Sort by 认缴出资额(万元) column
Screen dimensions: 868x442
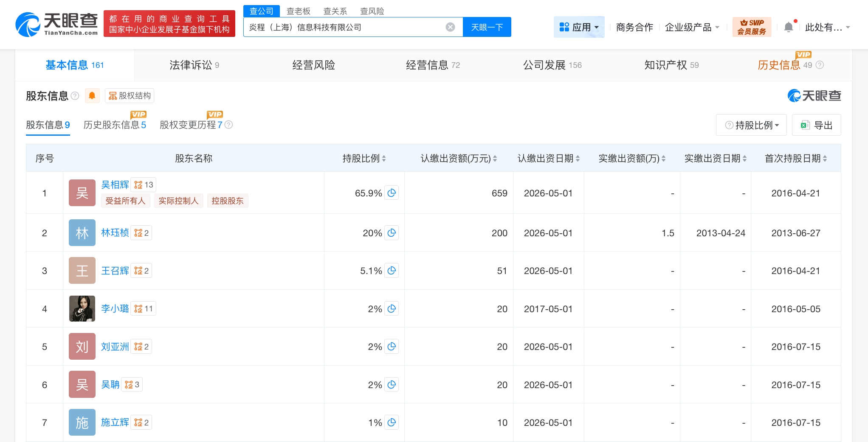click(x=458, y=159)
